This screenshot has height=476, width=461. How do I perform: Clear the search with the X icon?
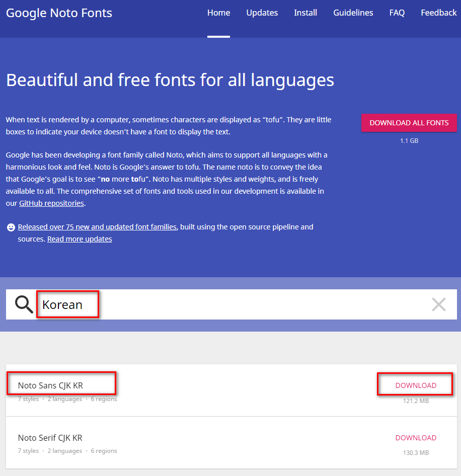click(x=438, y=304)
